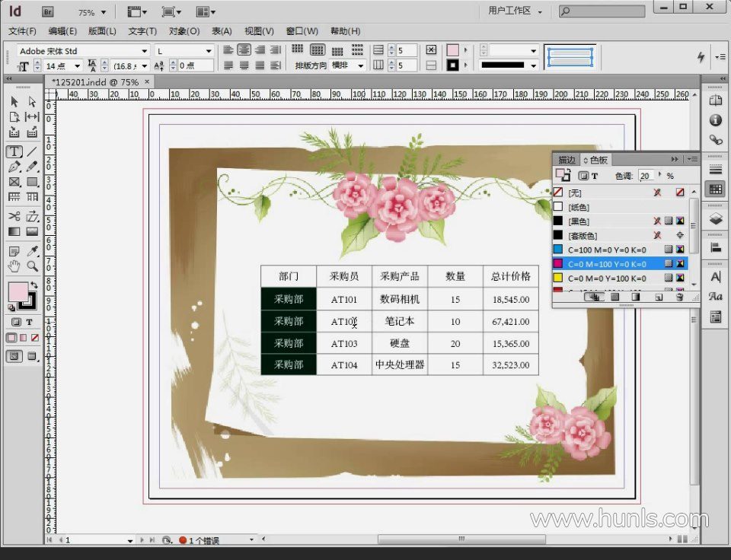Open the 表(A) menu
Screen dimensions: 731x560
[222, 31]
